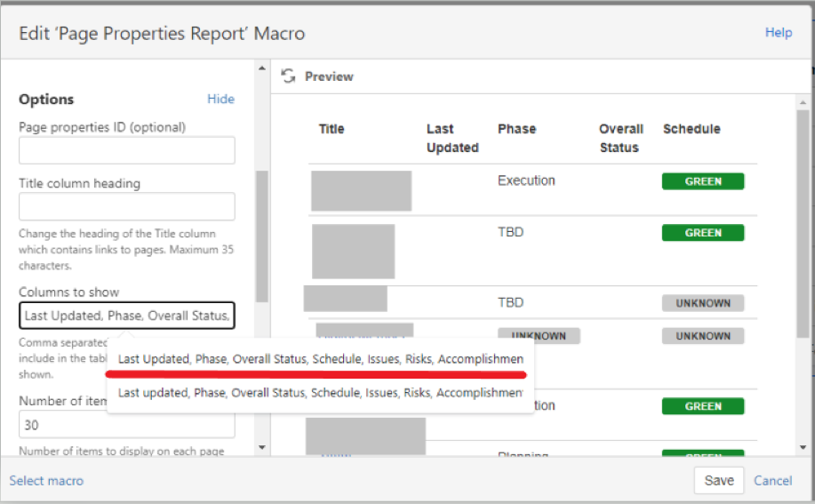This screenshot has height=504, width=815.
Task: Save the macro settings
Action: pyautogui.click(x=719, y=481)
